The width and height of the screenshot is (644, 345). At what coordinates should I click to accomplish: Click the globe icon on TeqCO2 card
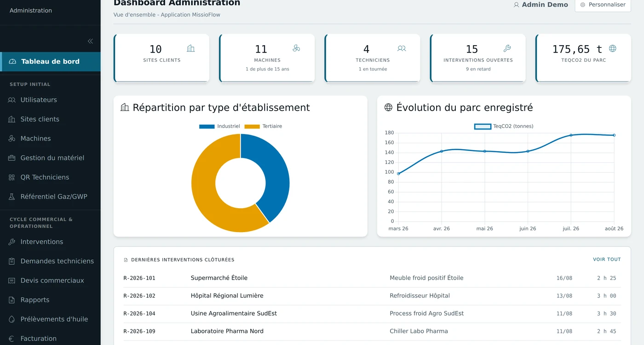click(612, 48)
